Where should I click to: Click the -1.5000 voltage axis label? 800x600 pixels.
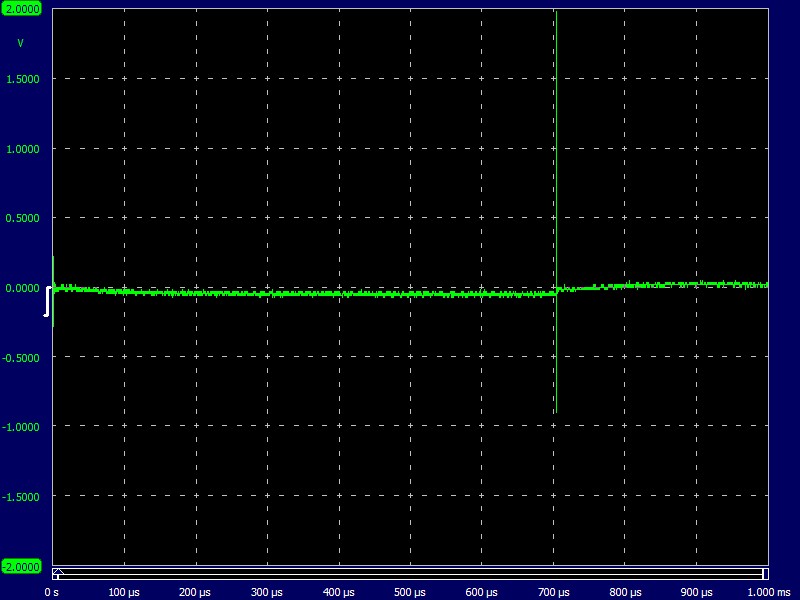click(x=21, y=497)
